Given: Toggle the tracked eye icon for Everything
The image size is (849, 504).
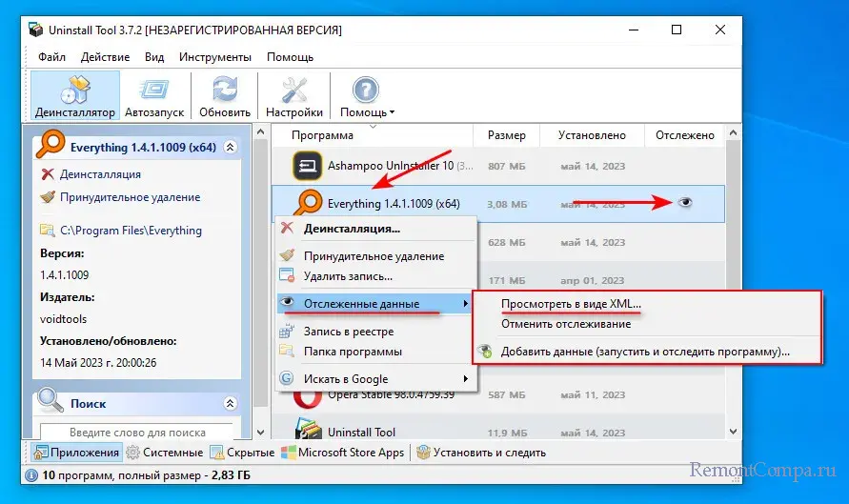Looking at the screenshot, I should tap(684, 203).
